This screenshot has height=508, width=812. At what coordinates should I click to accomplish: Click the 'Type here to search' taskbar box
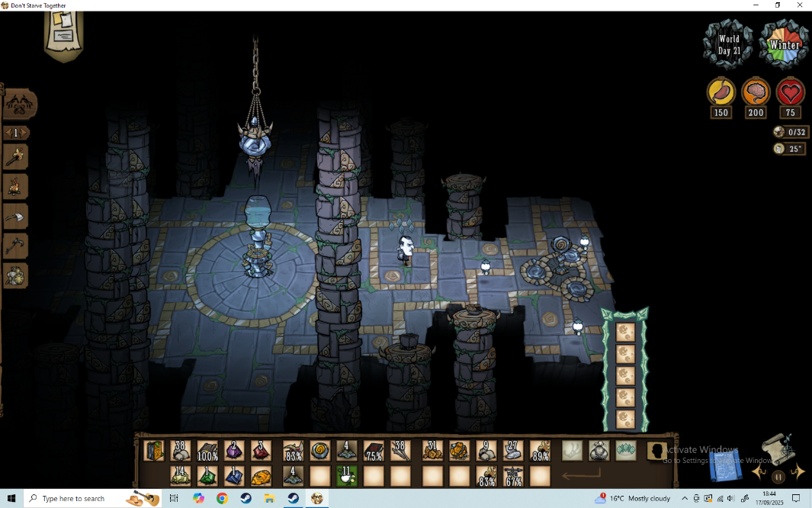[93, 498]
